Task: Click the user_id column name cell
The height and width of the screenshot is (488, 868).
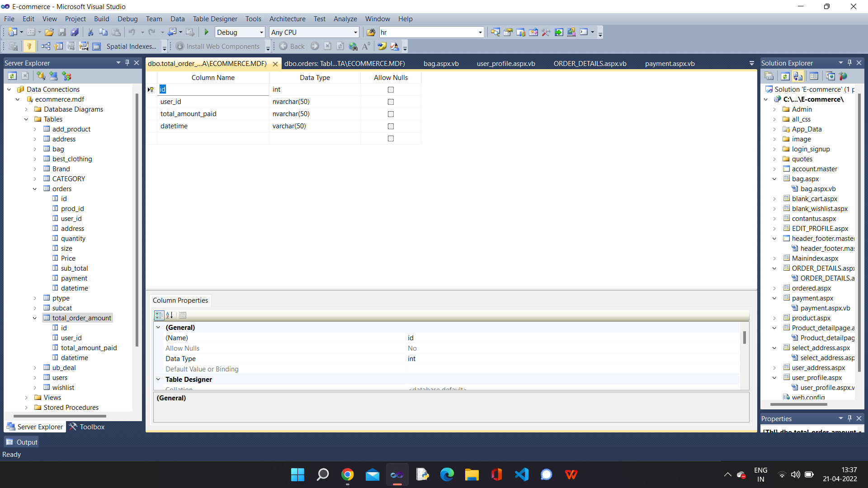Action: (x=213, y=102)
